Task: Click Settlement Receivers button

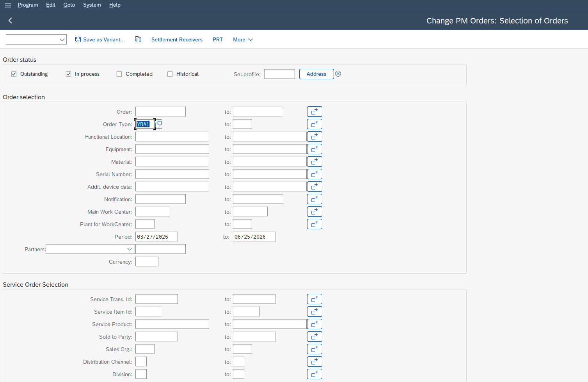Action: [177, 39]
